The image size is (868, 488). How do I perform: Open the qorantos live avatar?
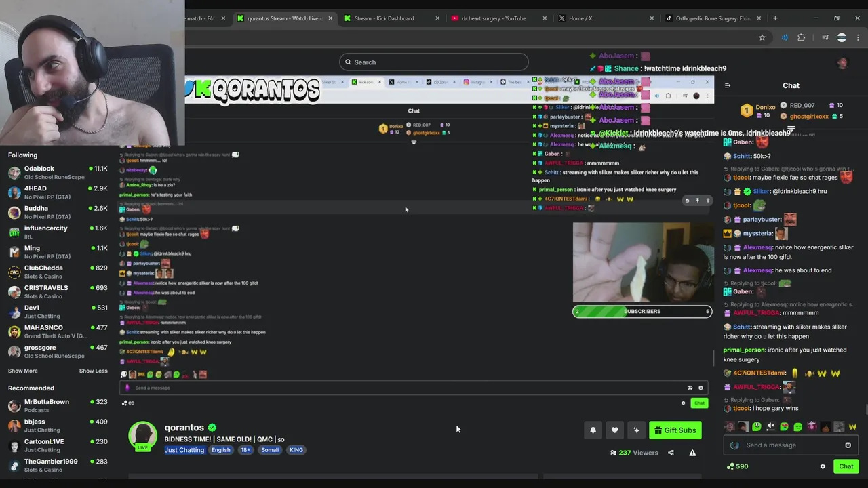[143, 436]
